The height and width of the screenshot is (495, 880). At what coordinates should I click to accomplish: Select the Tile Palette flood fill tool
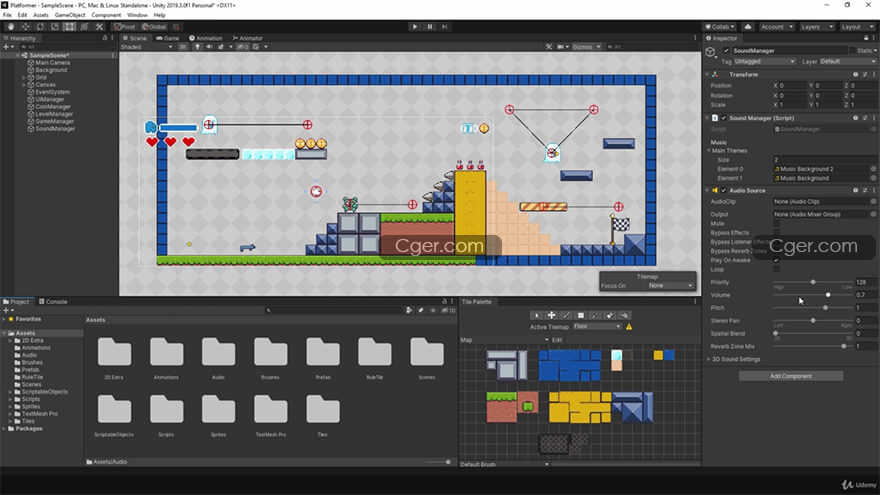[x=625, y=315]
